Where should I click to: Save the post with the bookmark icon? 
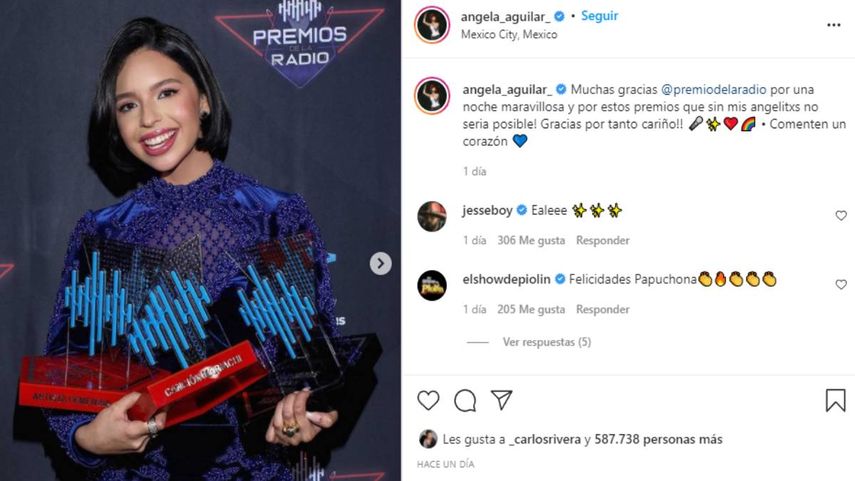point(835,400)
